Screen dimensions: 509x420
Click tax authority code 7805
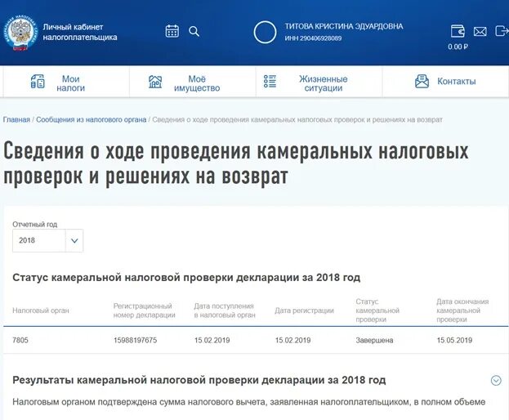click(20, 340)
